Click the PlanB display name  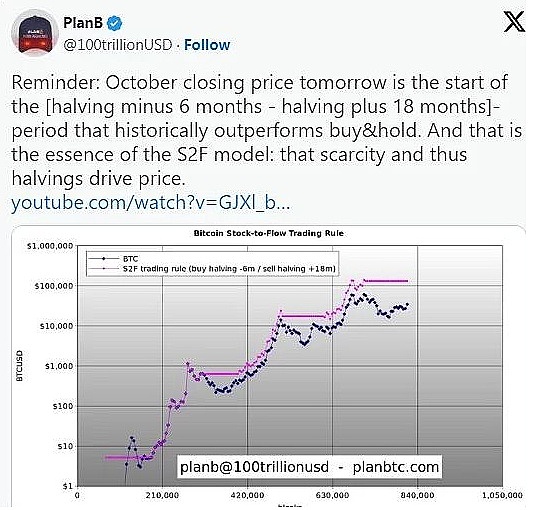[83, 23]
